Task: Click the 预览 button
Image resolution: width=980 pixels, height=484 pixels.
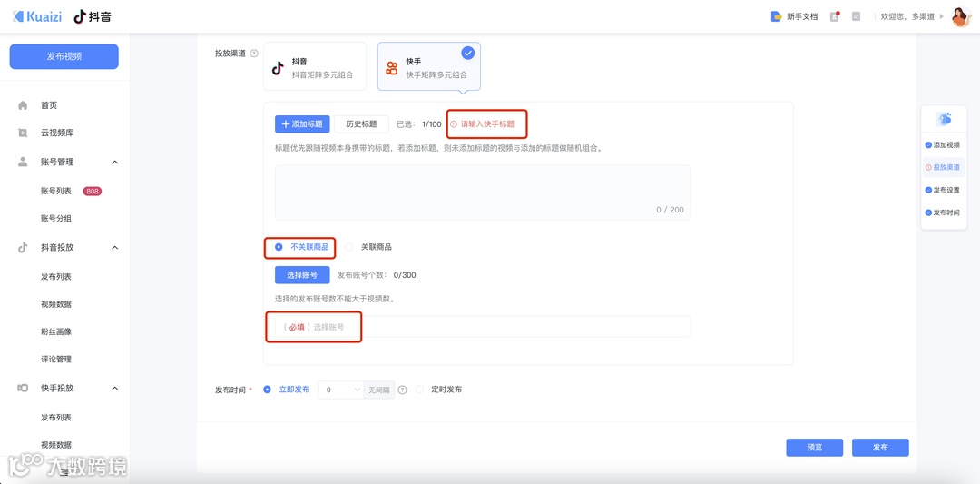Action: 814,447
